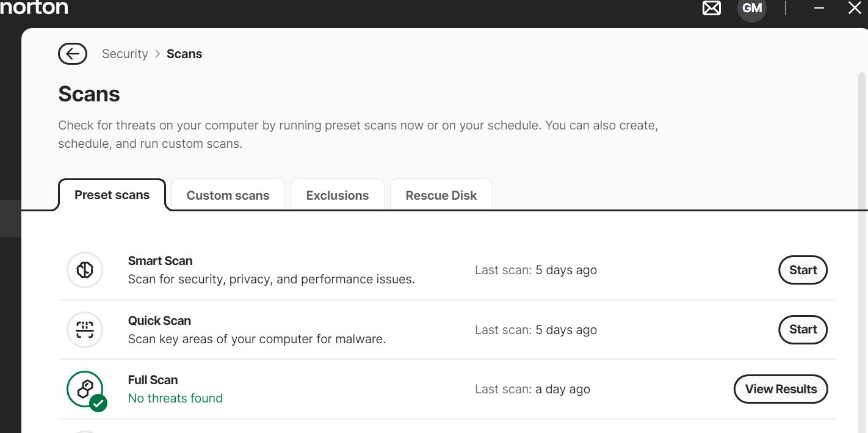Click the Quick Scan icon

click(x=85, y=330)
